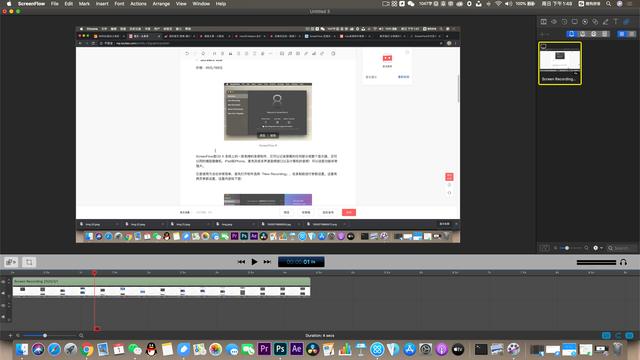Toggle visibility eye on the first track

point(3,282)
